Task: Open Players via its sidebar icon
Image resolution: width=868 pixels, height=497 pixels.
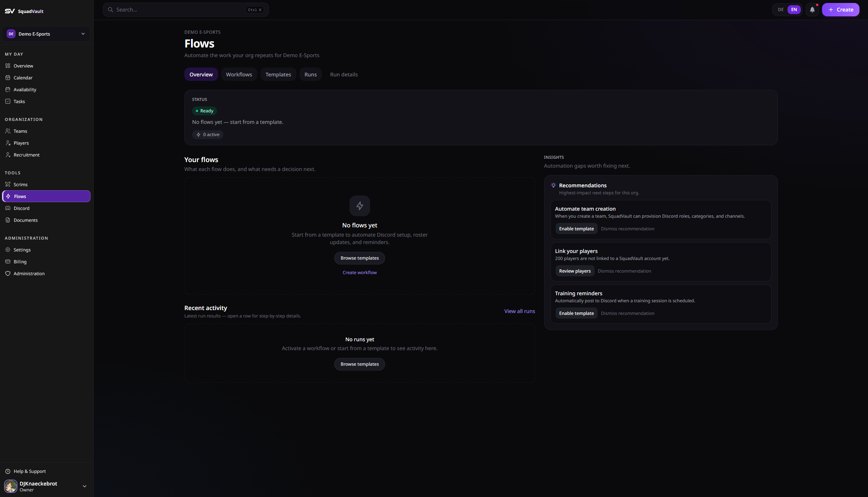Action: [x=8, y=143]
